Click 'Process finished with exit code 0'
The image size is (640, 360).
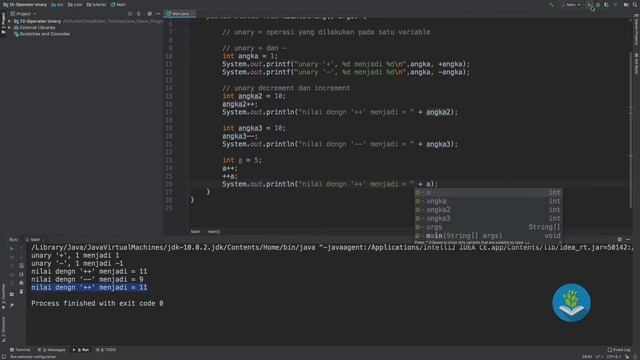point(97,303)
